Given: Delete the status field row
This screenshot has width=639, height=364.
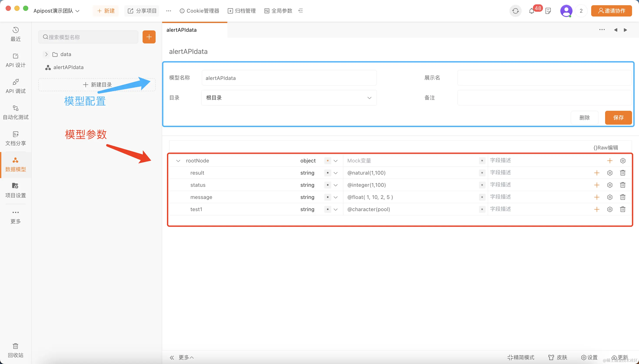Looking at the screenshot, I should [x=623, y=185].
